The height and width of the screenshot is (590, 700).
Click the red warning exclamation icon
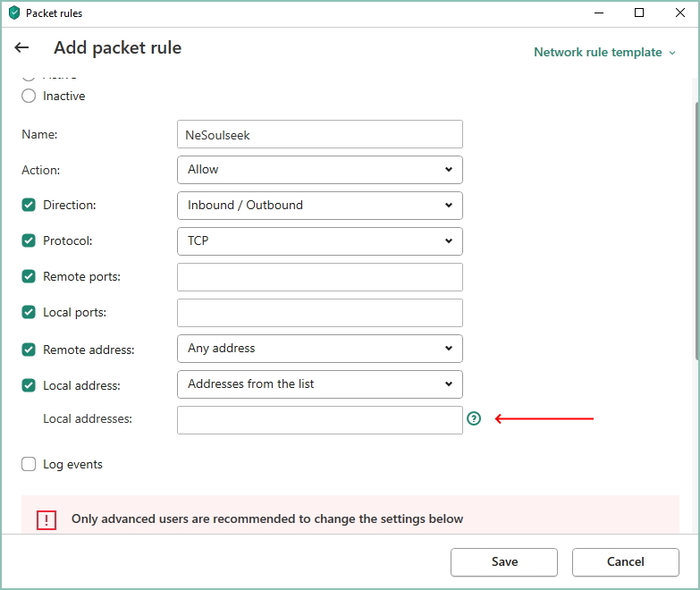(x=46, y=519)
